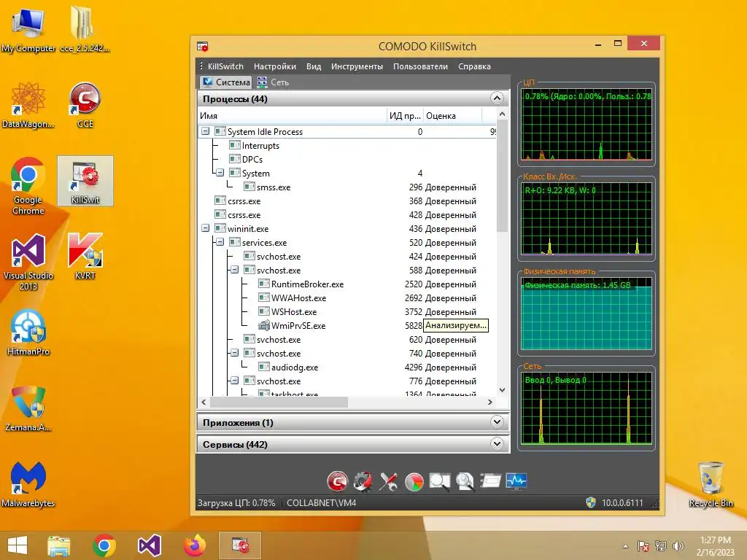
Task: Collapse the System Idle Process tree node
Action: click(205, 131)
